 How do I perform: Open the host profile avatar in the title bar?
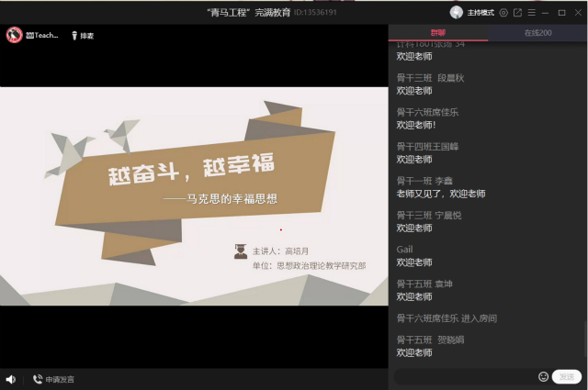[x=457, y=12]
